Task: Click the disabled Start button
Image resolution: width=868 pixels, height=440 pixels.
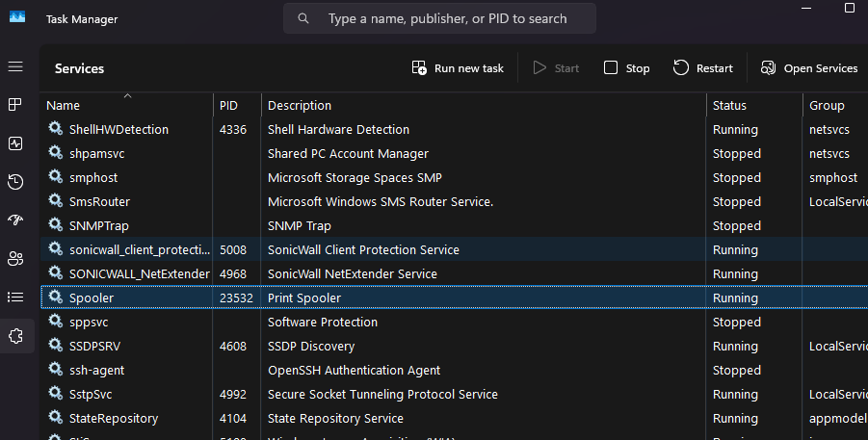Action: (x=556, y=68)
